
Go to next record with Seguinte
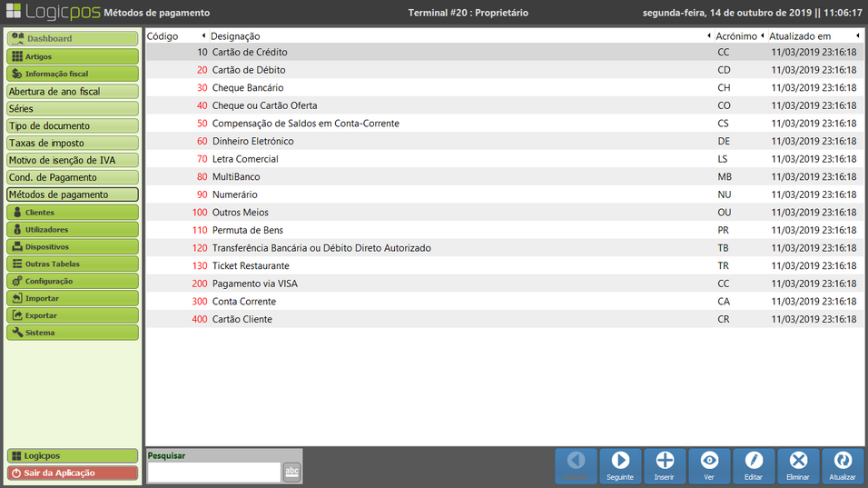tap(620, 465)
